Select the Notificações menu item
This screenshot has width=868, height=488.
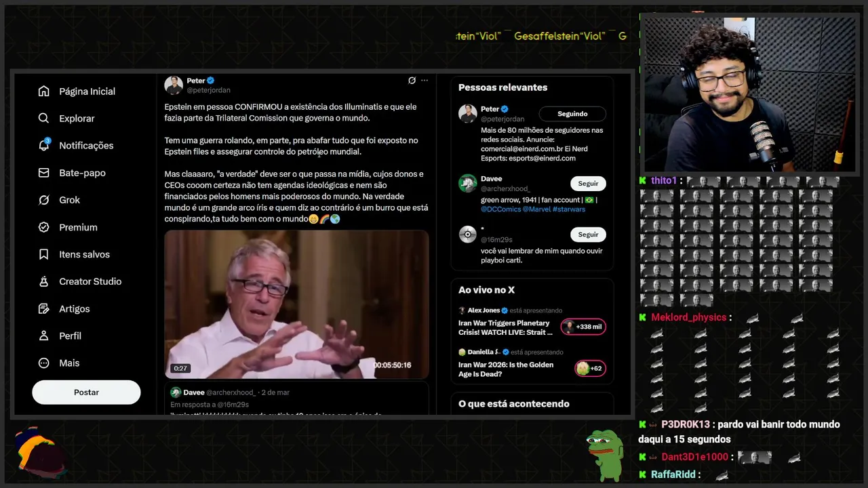(x=86, y=146)
